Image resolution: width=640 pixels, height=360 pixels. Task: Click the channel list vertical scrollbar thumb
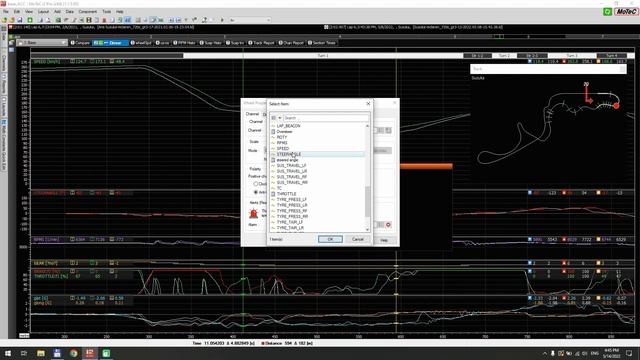pyautogui.click(x=367, y=202)
